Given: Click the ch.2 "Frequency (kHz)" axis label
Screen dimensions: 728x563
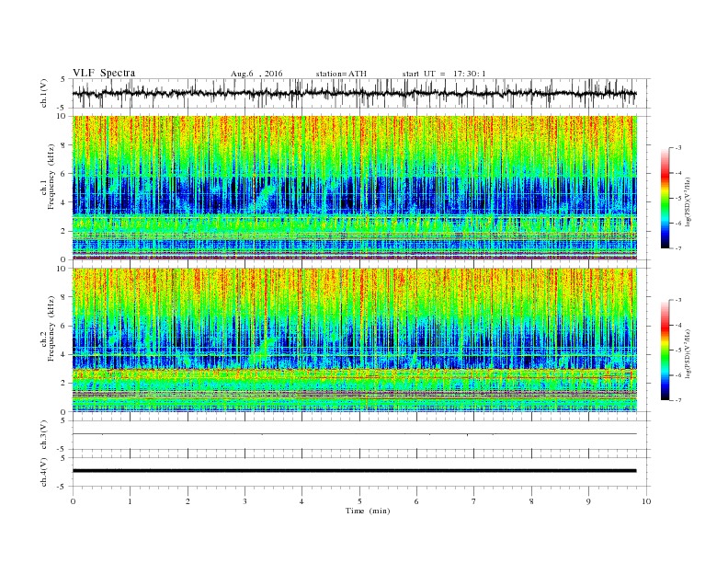Looking at the screenshot, I should tap(51, 328).
